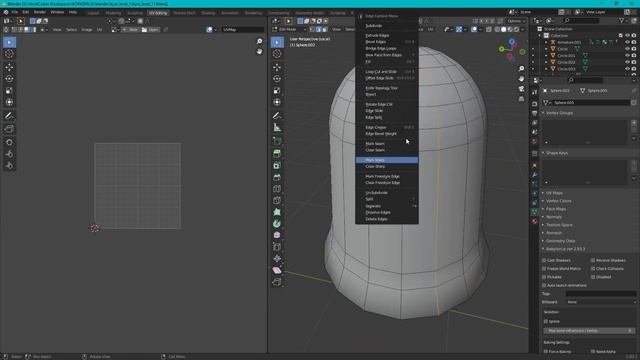Choose Mark Seam in edge context menu

[387, 144]
